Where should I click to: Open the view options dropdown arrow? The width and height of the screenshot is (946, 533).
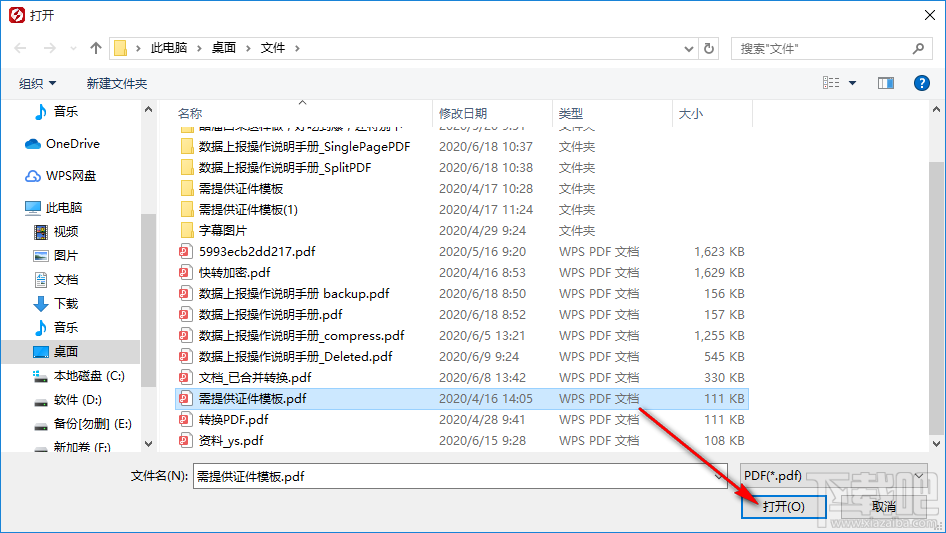852,83
